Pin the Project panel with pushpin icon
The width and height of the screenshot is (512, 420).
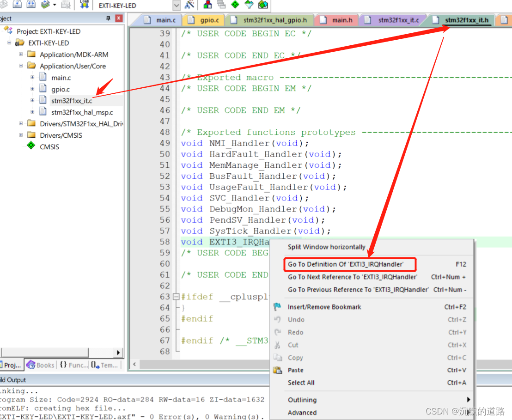109,18
